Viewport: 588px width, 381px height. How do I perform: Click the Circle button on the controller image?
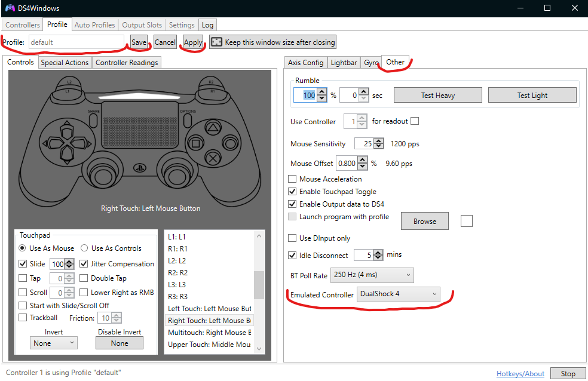click(230, 143)
